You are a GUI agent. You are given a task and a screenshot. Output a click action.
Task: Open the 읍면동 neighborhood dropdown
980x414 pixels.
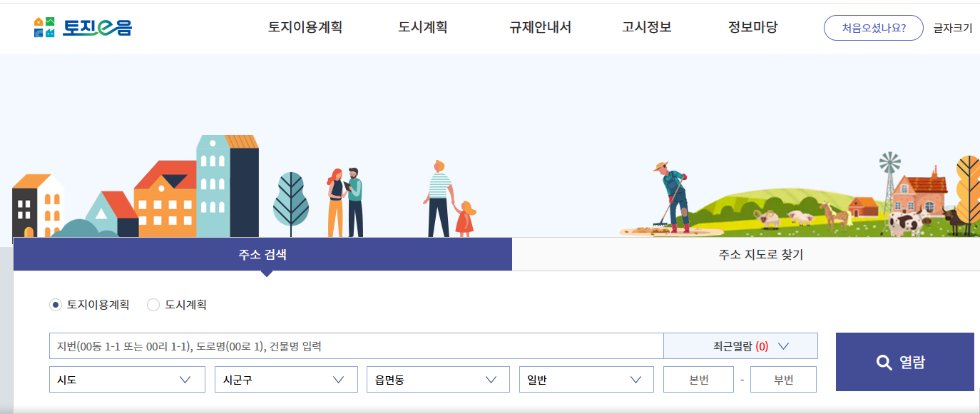[x=438, y=379]
